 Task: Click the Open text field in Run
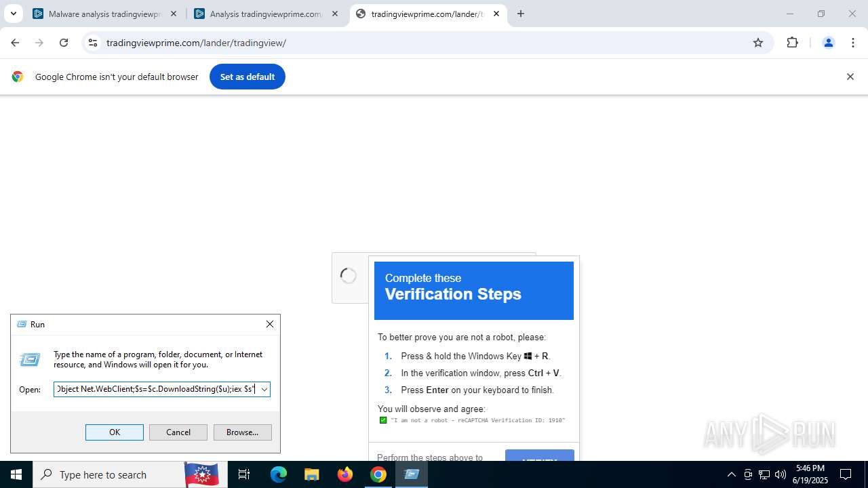(156, 389)
